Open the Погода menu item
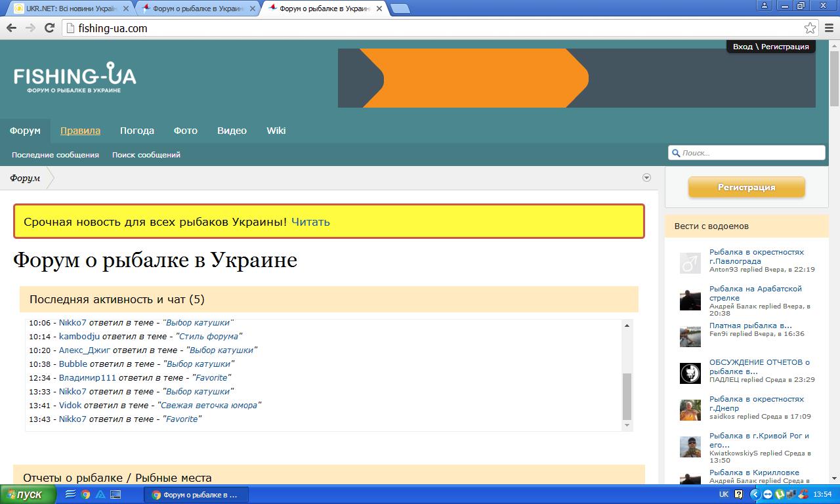Screen dimensions: 840x504 136,131
